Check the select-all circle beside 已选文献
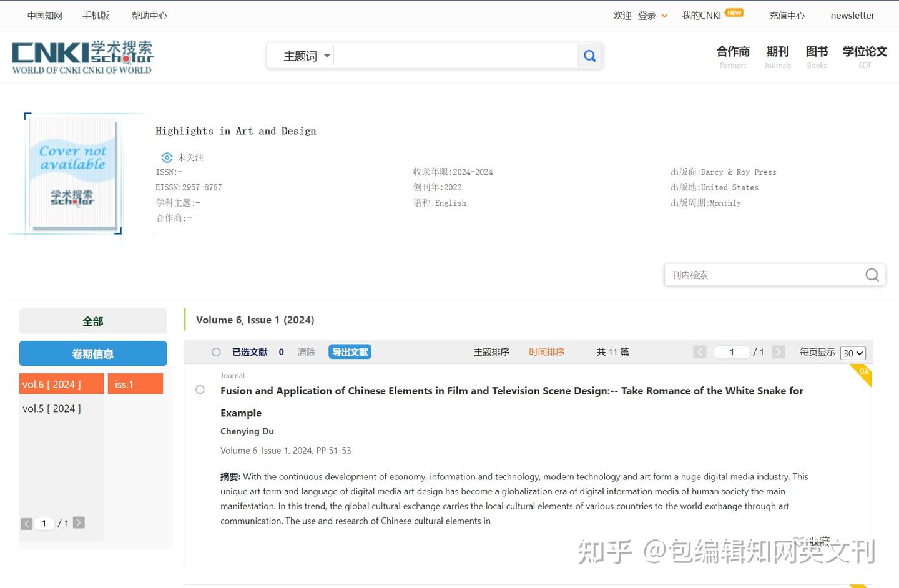This screenshot has width=899, height=588. point(216,351)
